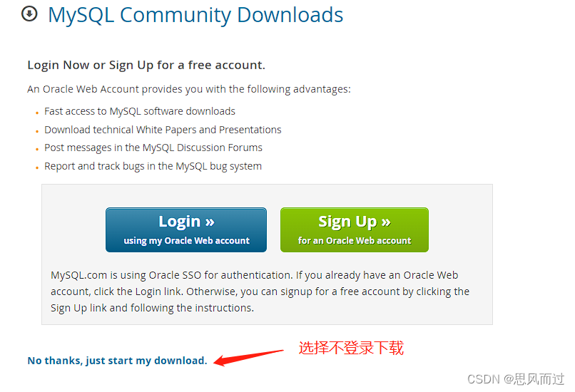This screenshot has width=575, height=392.
Task: Click the circular download arrow icon
Action: tap(29, 14)
